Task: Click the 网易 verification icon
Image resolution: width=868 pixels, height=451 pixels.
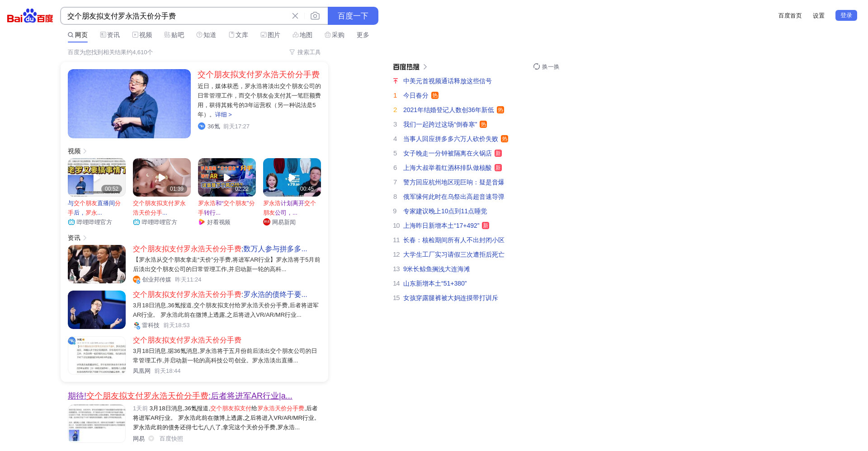Action: [x=151, y=438]
